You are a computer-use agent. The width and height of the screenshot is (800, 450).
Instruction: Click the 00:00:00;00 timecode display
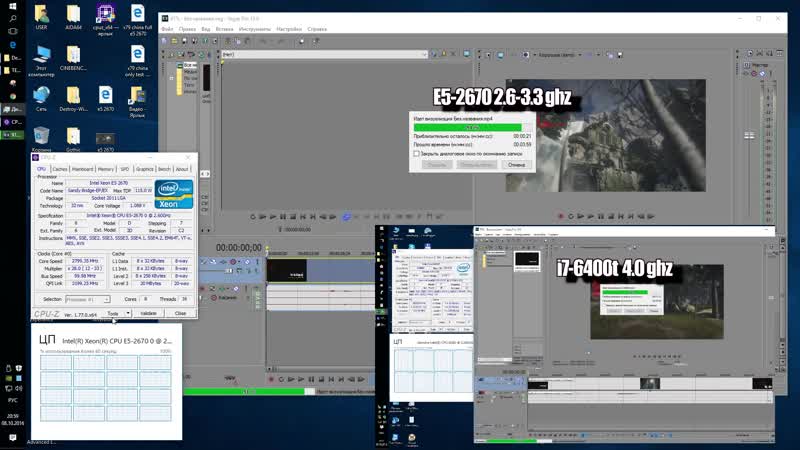238,247
